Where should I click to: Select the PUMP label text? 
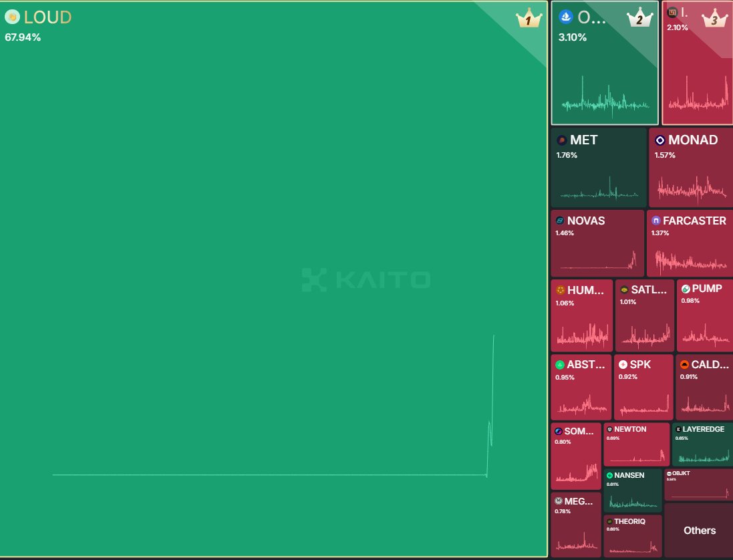tap(707, 289)
